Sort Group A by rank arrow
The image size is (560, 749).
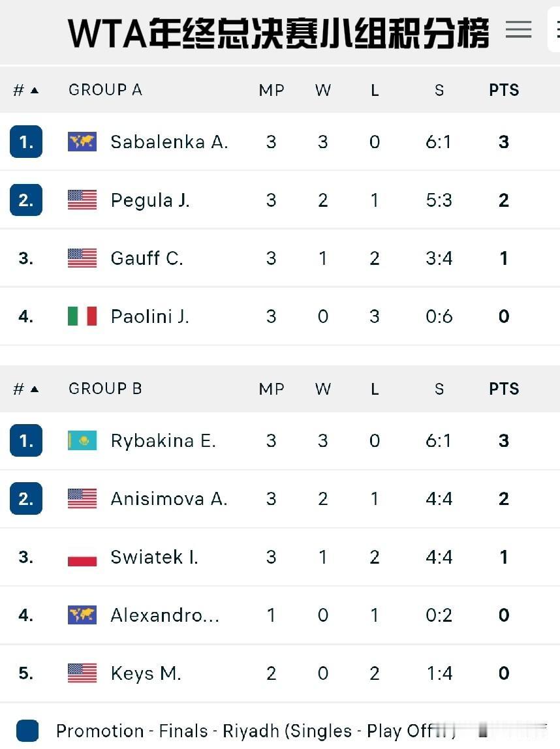[x=35, y=90]
